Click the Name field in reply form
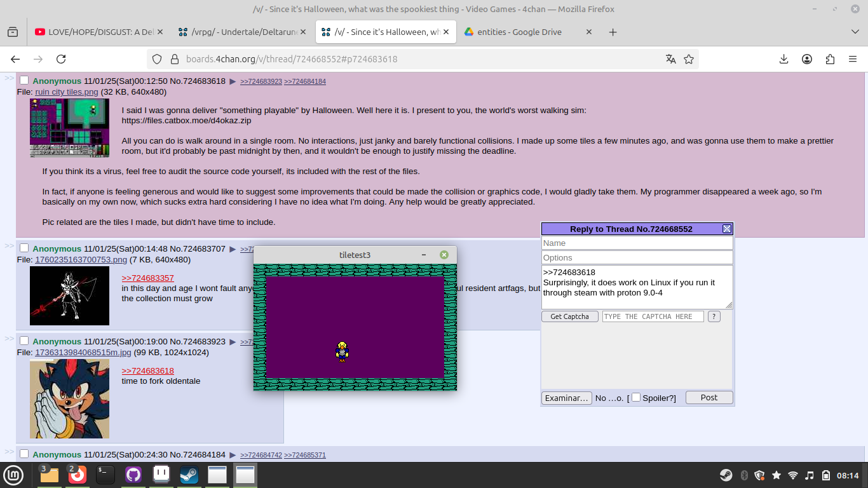The image size is (868, 488). tap(637, 243)
